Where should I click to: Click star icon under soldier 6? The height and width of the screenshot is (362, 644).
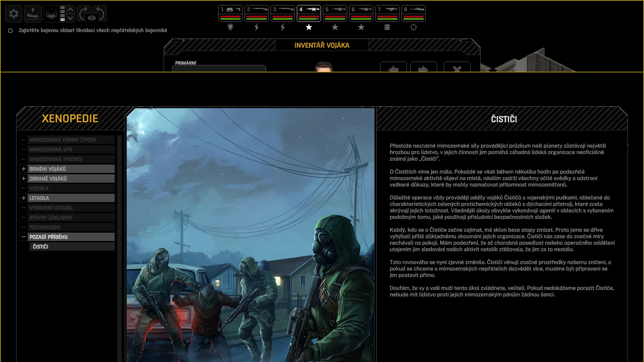tap(361, 27)
